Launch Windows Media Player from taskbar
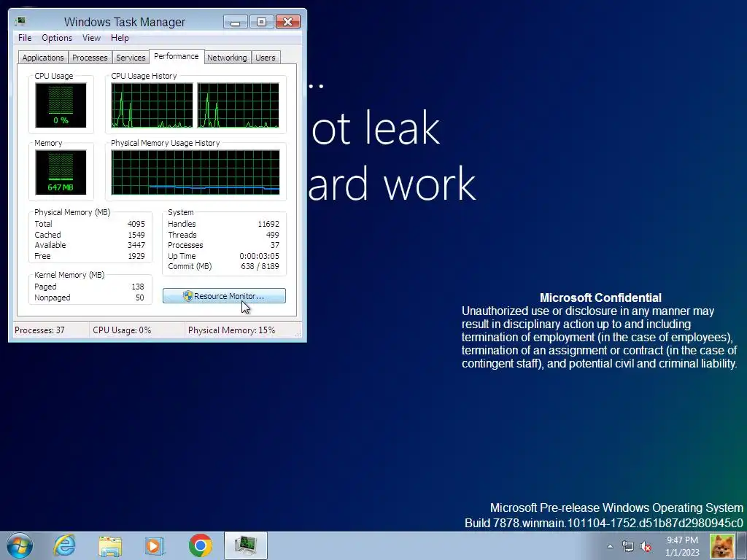The image size is (747, 560). click(155, 545)
